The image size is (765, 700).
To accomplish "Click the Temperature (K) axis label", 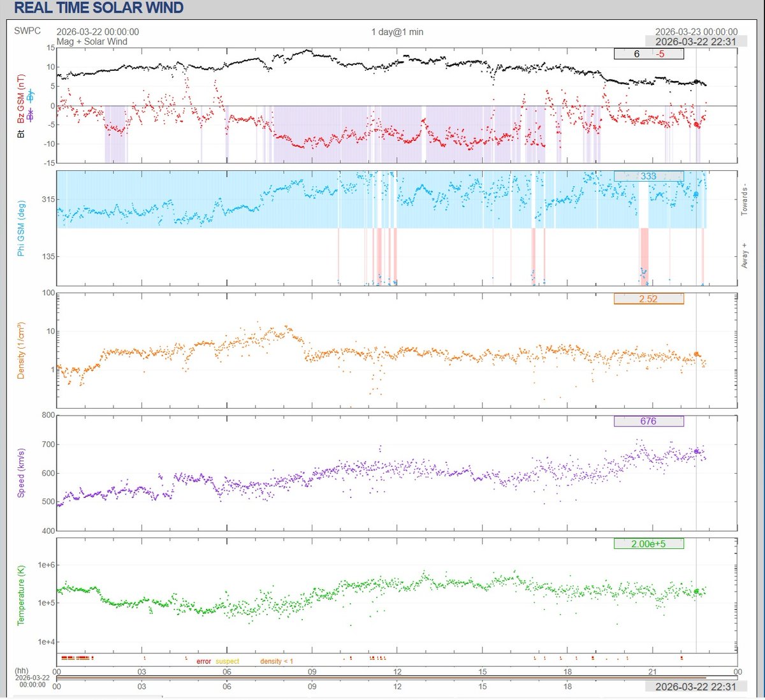I will 21,594.
